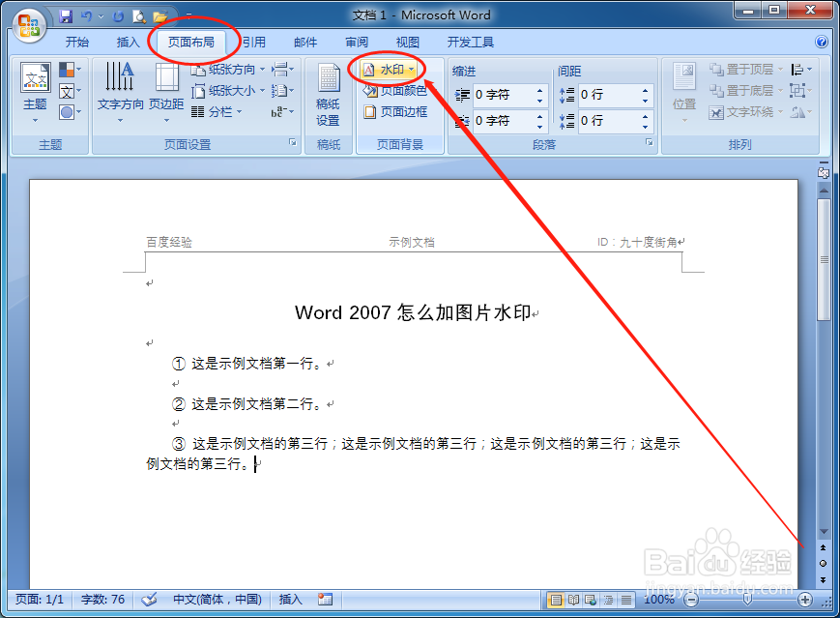The height and width of the screenshot is (618, 840).
Task: Click 文字环绕 text wrapping
Action: (x=745, y=112)
